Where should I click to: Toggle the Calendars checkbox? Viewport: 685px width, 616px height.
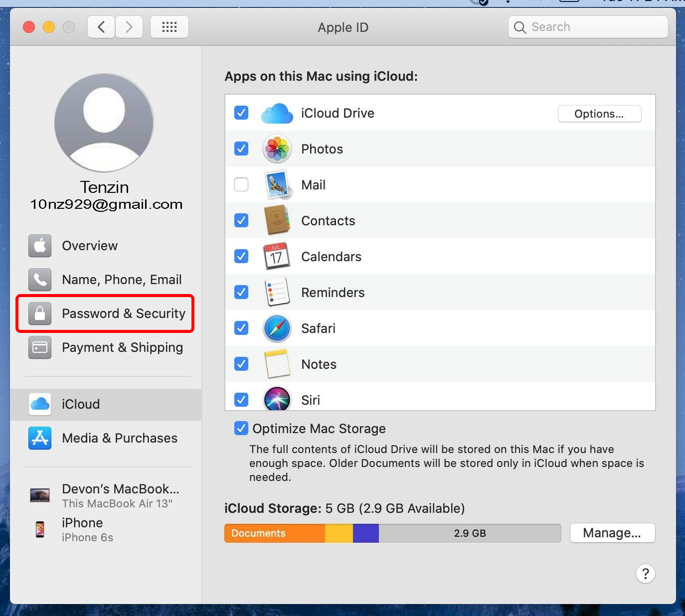pyautogui.click(x=241, y=256)
